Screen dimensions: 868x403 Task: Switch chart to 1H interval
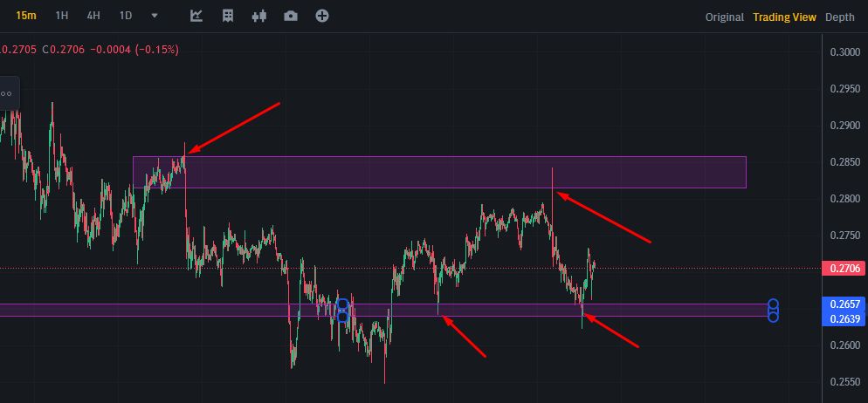click(61, 16)
